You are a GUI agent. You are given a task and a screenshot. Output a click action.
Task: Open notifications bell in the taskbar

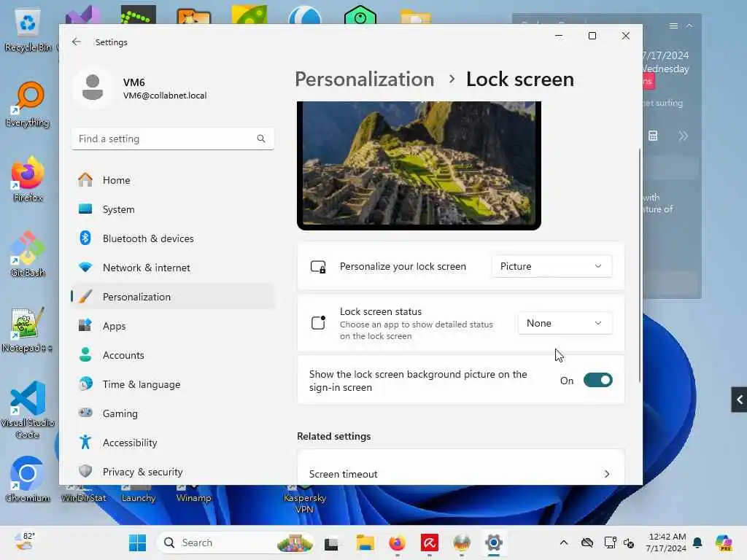pos(697,542)
